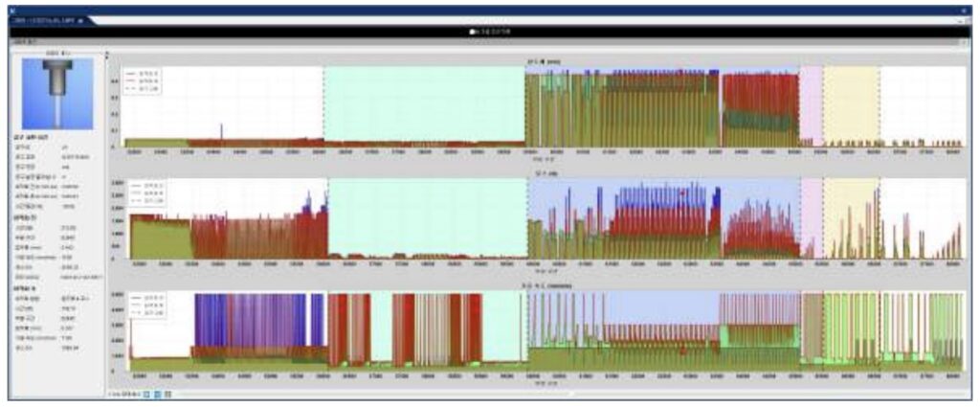Screen dimensions: 980x407
Task: Click the milling tool preview image
Action: coord(57,93)
